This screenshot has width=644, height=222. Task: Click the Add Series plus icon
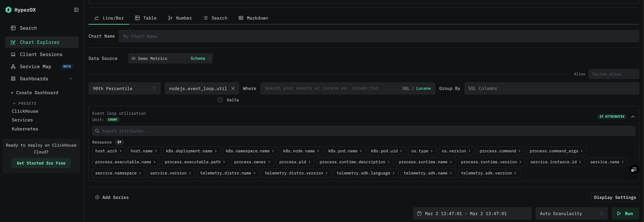(97, 197)
